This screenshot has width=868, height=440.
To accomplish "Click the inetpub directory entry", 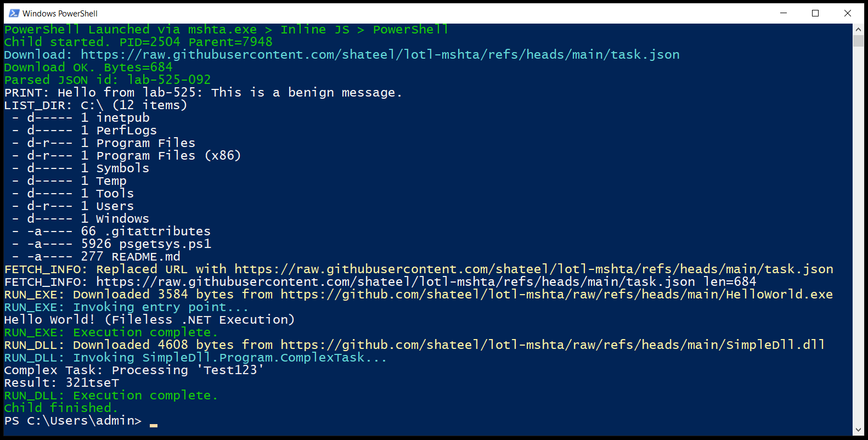I will (123, 118).
